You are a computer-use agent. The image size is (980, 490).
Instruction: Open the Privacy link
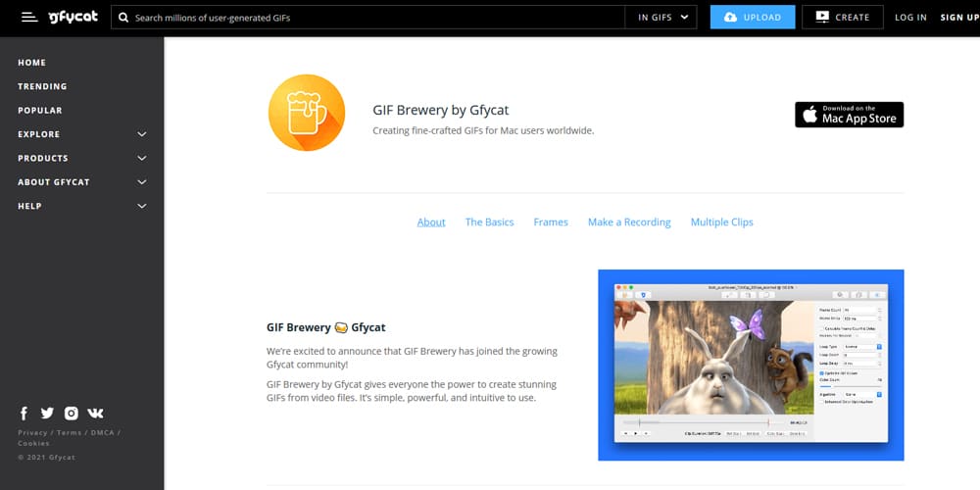[32, 432]
